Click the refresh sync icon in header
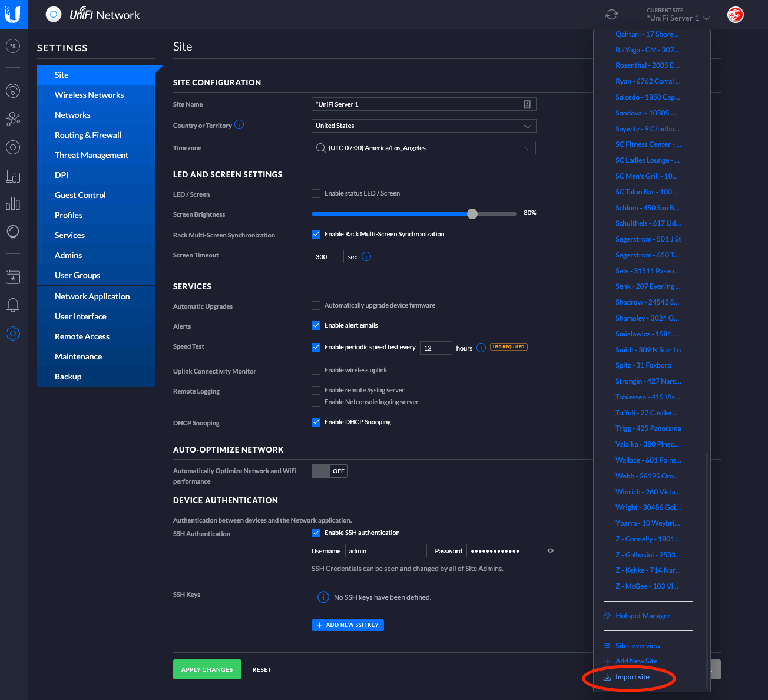The width and height of the screenshot is (768, 700). pyautogui.click(x=612, y=15)
